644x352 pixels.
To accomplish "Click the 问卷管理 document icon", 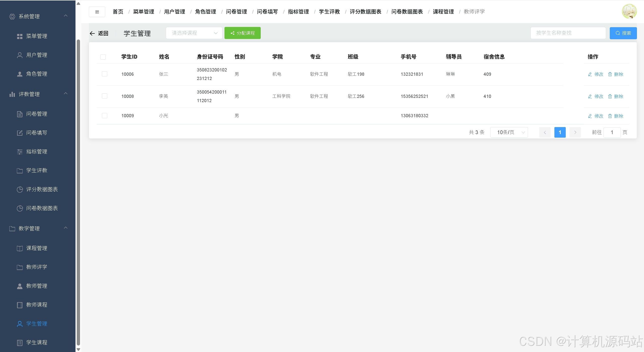I will tap(20, 114).
